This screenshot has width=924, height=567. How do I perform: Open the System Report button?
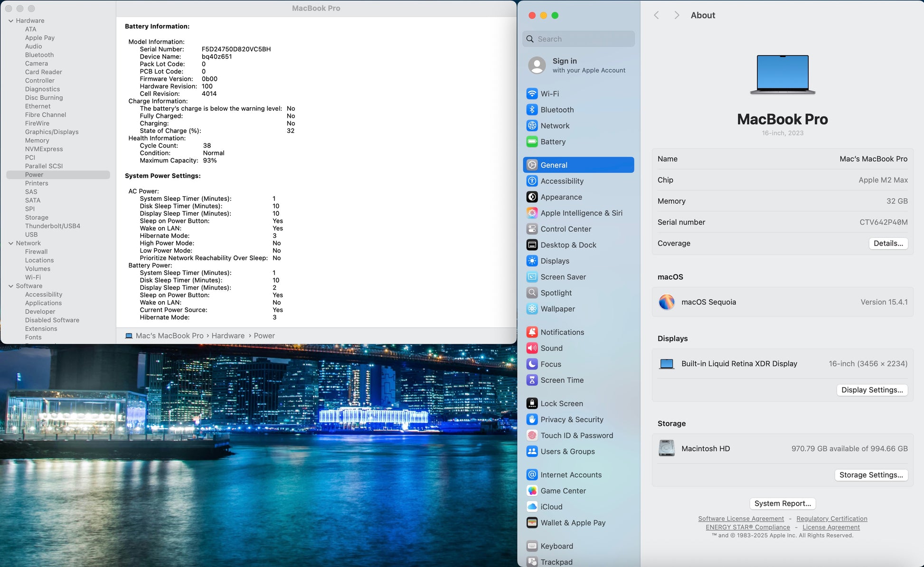[782, 503]
